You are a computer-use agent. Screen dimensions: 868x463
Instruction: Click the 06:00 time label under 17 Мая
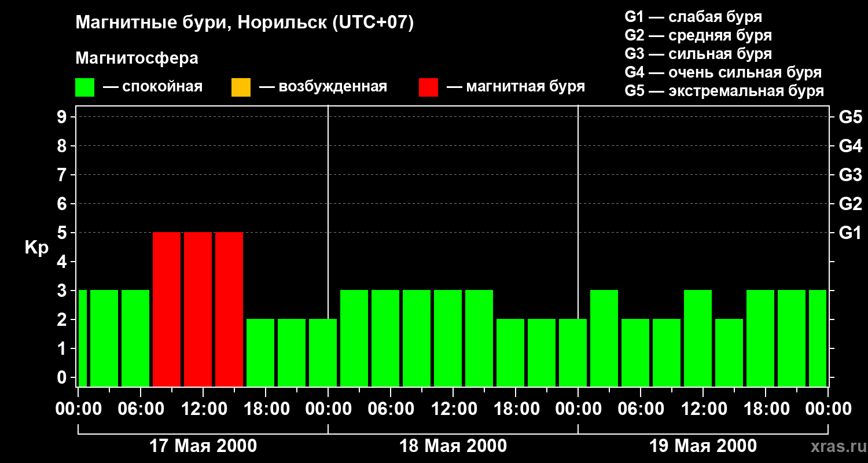coord(141,409)
